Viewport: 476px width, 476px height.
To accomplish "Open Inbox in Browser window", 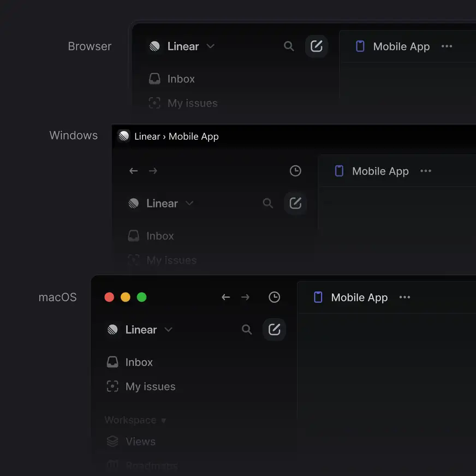I will coord(172,79).
